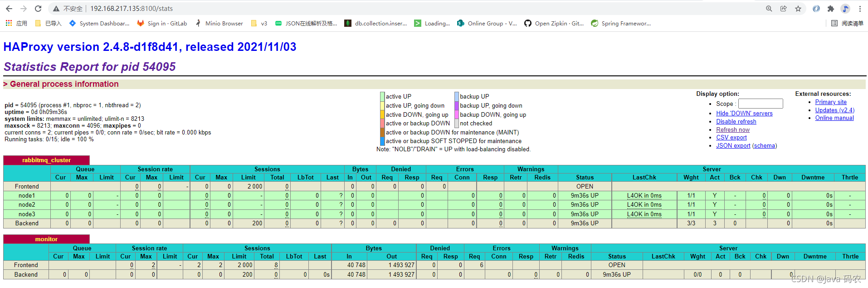Click node3 in rabbitmq_cluster table

(x=27, y=214)
